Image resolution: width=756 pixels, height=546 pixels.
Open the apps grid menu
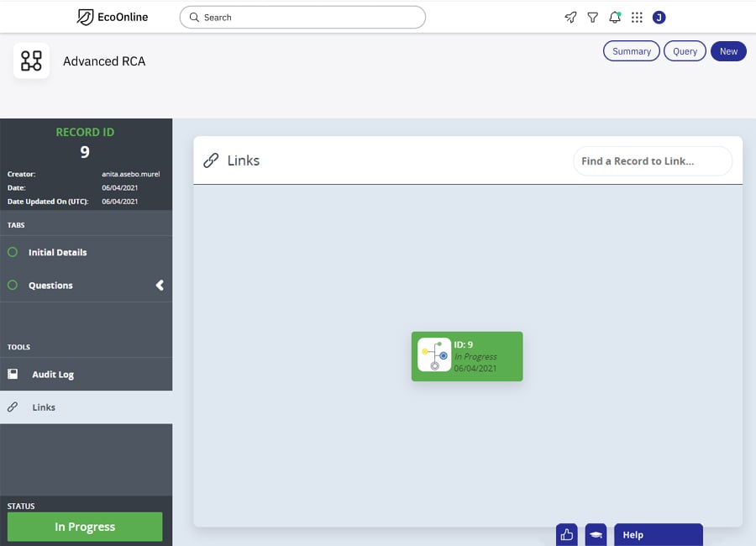pos(637,18)
